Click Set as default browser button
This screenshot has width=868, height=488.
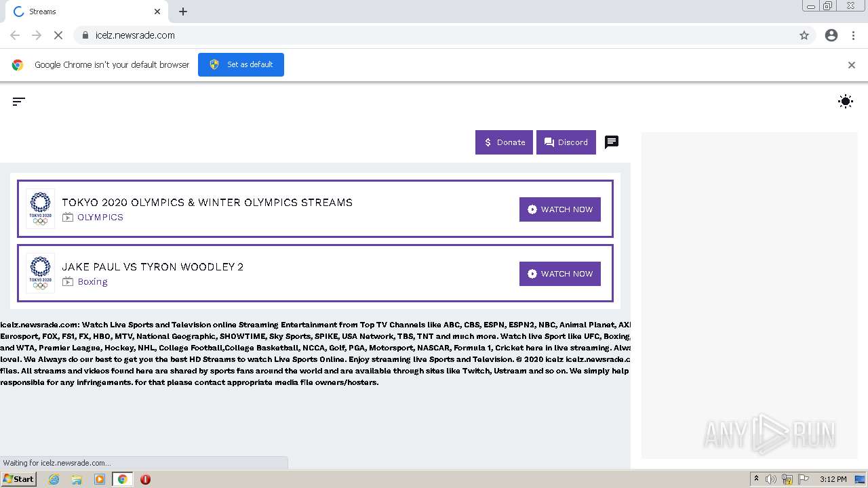(241, 64)
